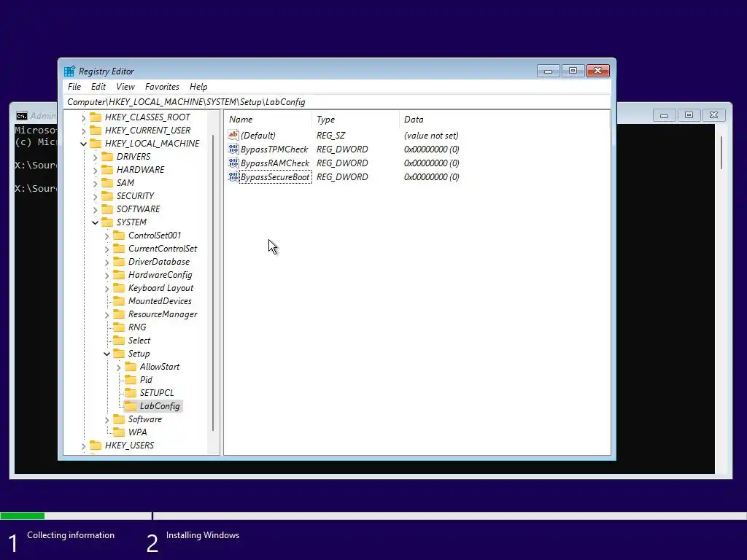The image size is (747, 560).
Task: Click the SAM folder icon
Action: click(x=108, y=183)
